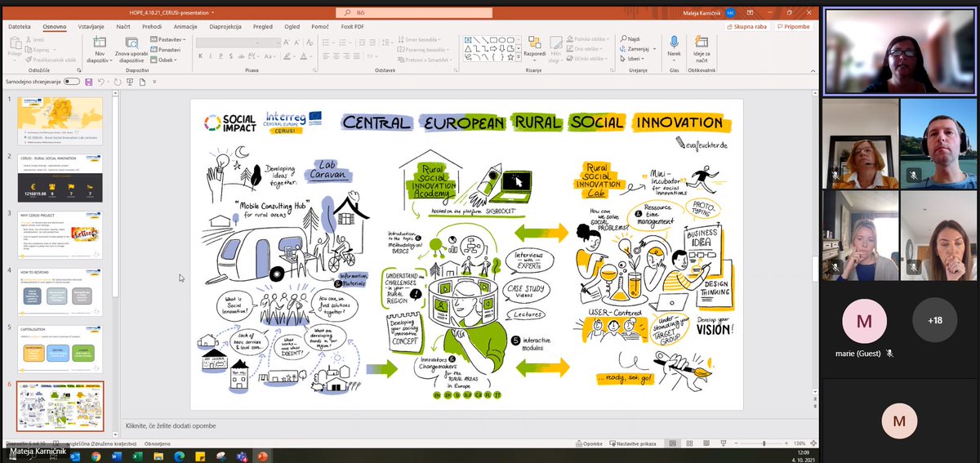Click Izreži cut command
The width and height of the screenshot is (980, 463).
[35, 39]
